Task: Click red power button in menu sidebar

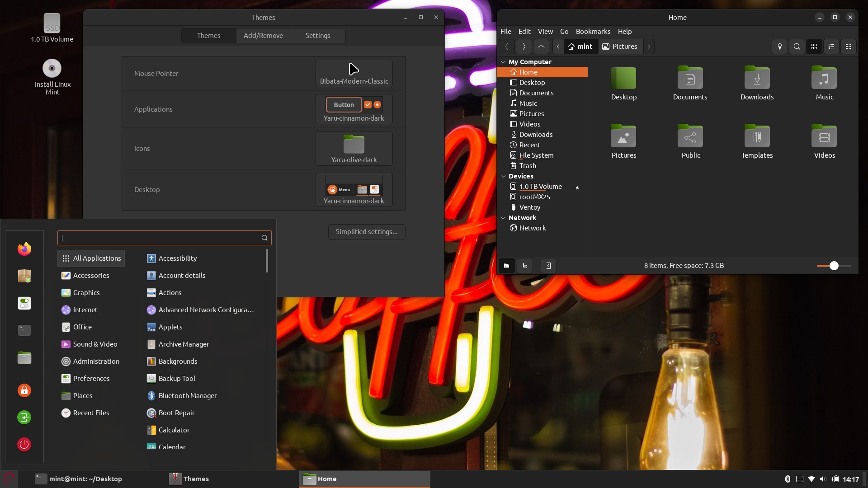Action: point(24,444)
